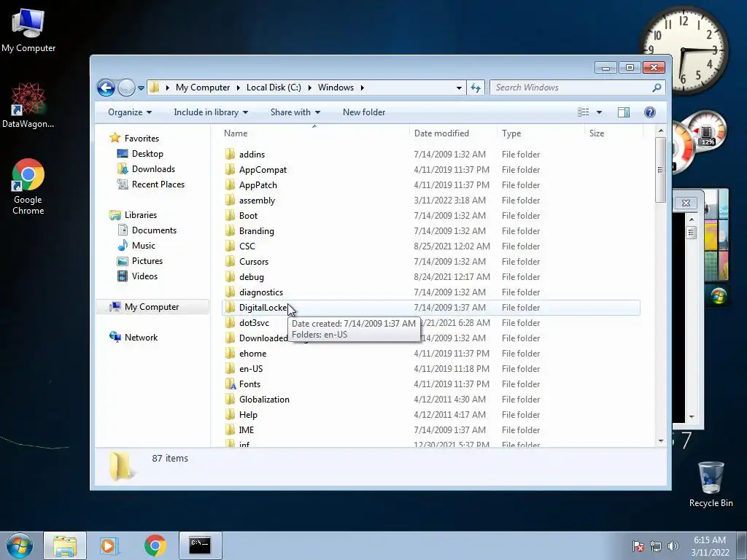This screenshot has width=747, height=560.
Task: Toggle the preview pane icon
Action: 624,112
